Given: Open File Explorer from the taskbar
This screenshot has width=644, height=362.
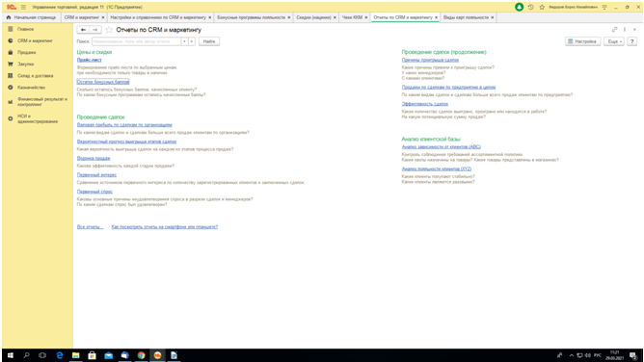Looking at the screenshot, I should point(75,355).
